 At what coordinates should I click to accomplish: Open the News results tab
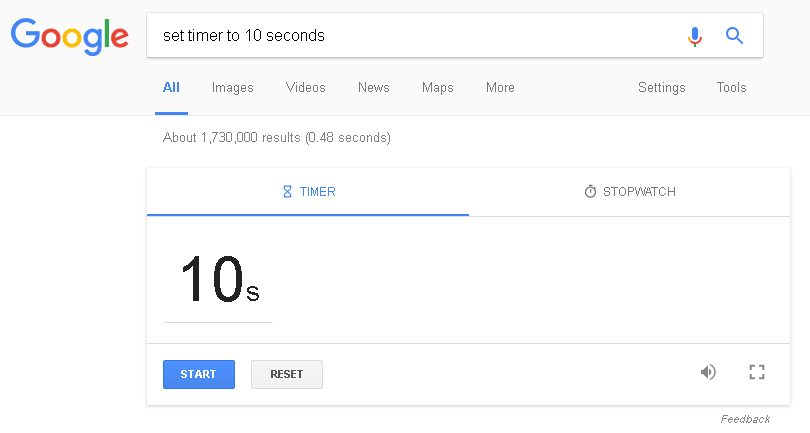(374, 87)
